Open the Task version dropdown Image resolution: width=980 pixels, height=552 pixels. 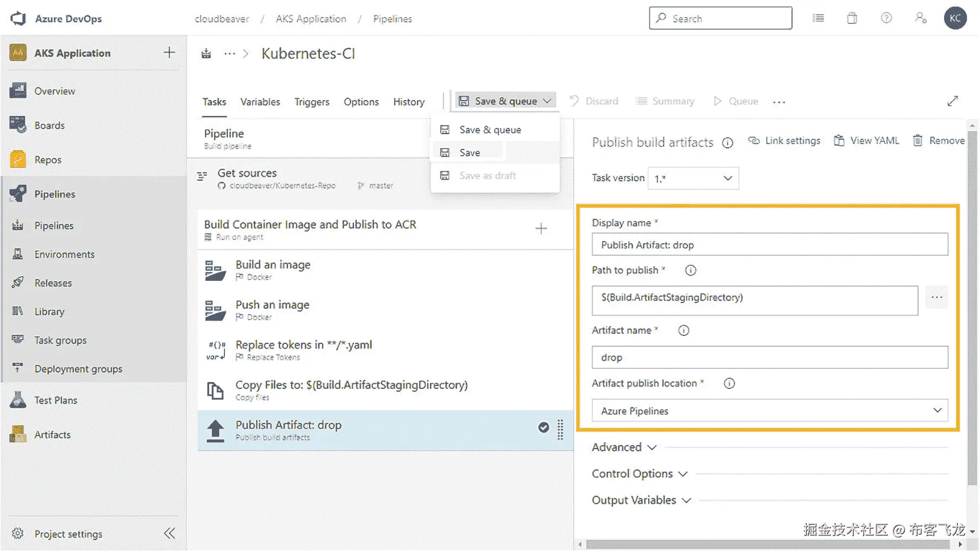point(693,179)
